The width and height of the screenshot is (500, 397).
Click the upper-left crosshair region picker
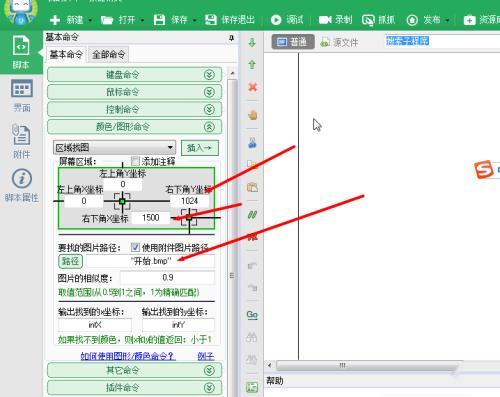(x=122, y=201)
